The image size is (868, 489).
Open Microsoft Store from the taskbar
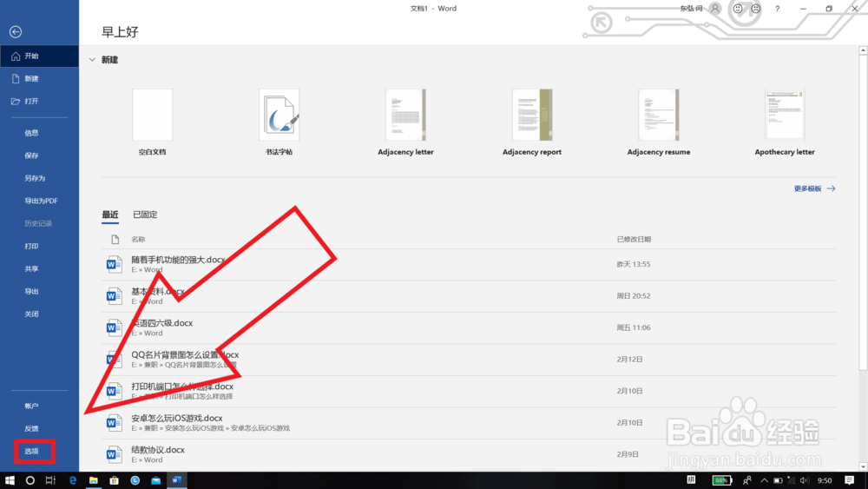[114, 480]
